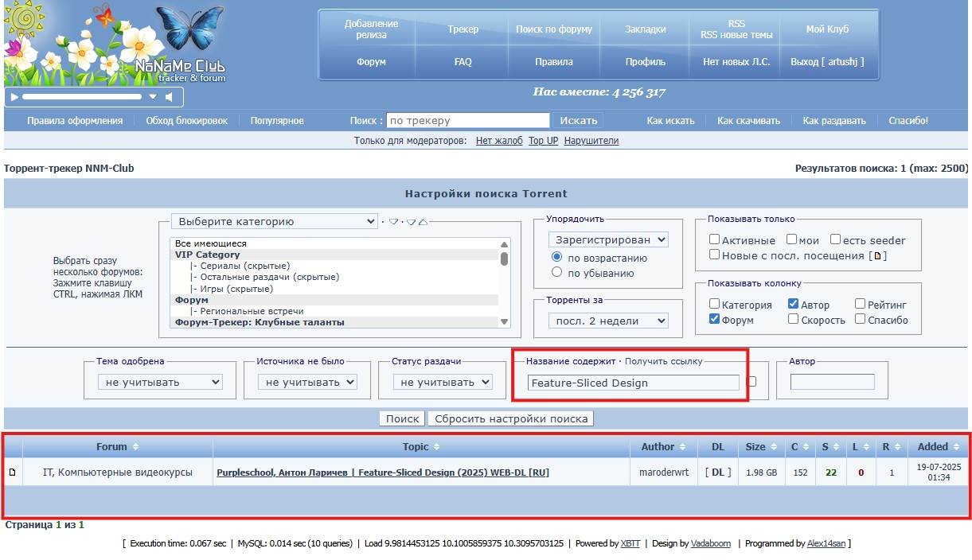Mute audio with the speaker icon

[x=169, y=97]
